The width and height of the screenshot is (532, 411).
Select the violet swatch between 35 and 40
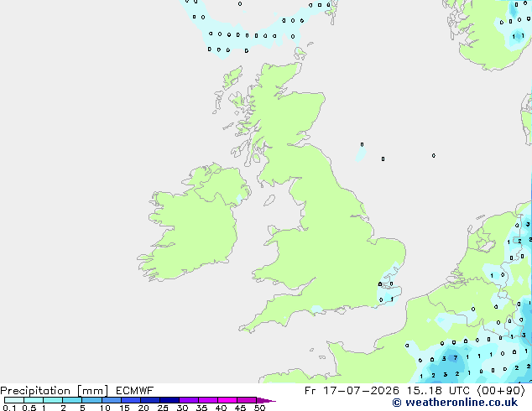(207, 400)
